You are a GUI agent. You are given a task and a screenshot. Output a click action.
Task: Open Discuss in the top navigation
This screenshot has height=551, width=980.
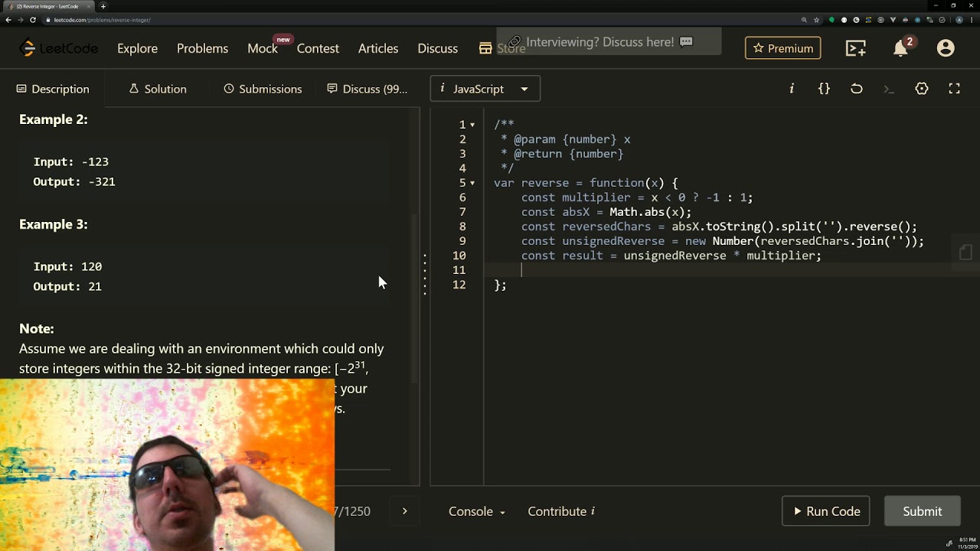[x=437, y=48]
